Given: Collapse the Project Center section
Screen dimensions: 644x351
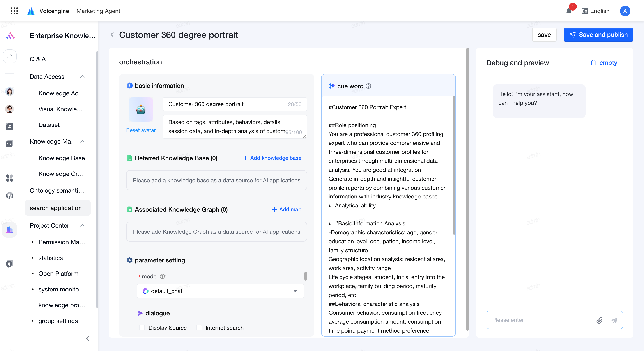Looking at the screenshot, I should point(82,225).
